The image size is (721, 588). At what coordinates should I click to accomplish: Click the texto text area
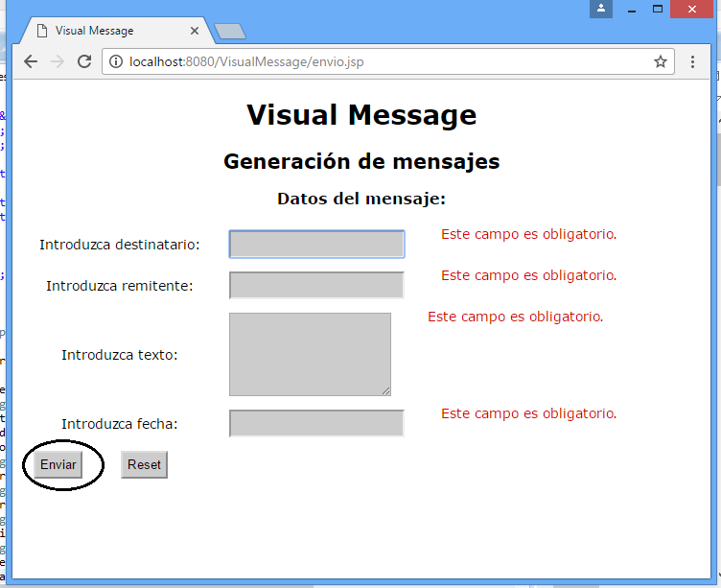pos(311,354)
